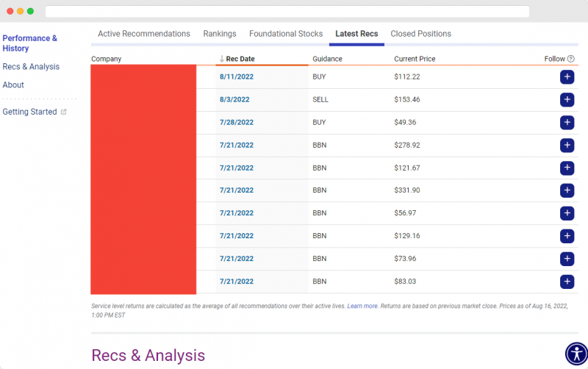Sort by the Current Price column header

[x=415, y=59]
